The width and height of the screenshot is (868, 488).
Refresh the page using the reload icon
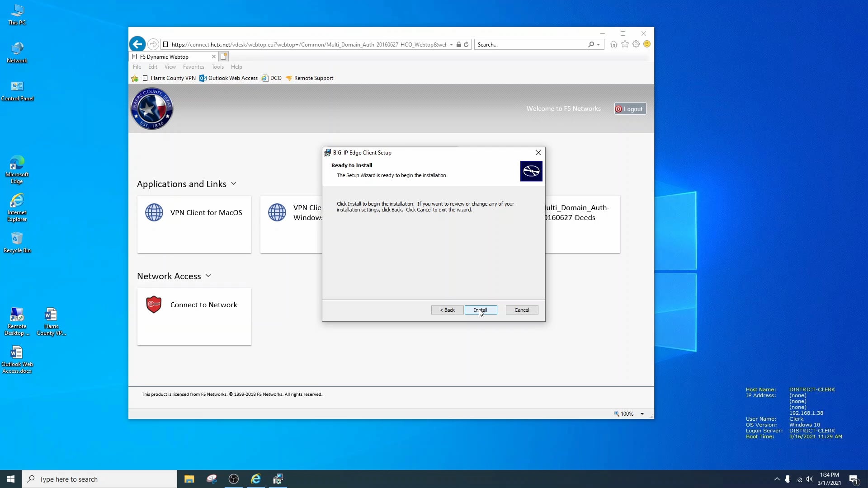click(467, 44)
